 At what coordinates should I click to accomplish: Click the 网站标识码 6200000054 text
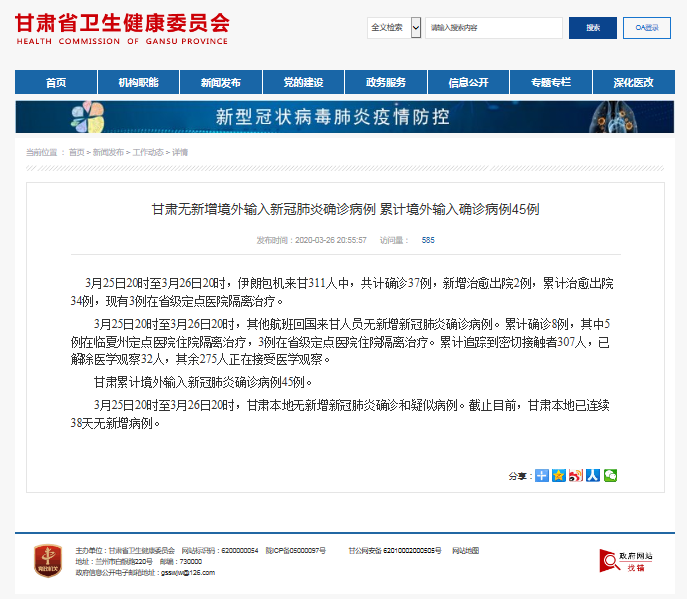(220, 550)
